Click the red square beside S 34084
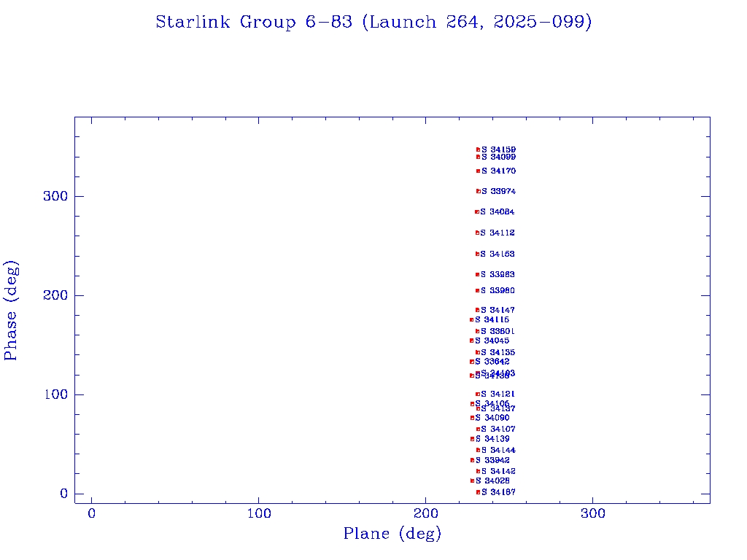 click(477, 212)
